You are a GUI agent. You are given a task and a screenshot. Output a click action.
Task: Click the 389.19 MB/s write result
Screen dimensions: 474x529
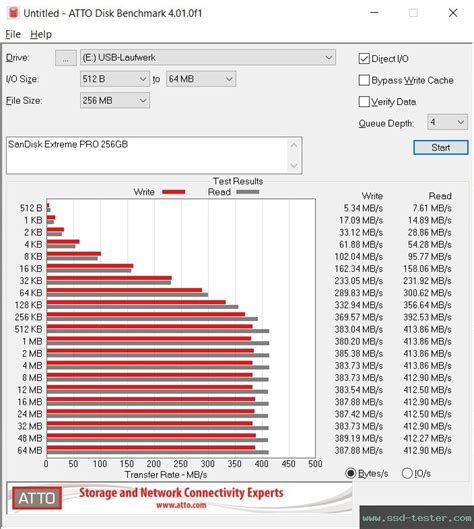click(358, 438)
